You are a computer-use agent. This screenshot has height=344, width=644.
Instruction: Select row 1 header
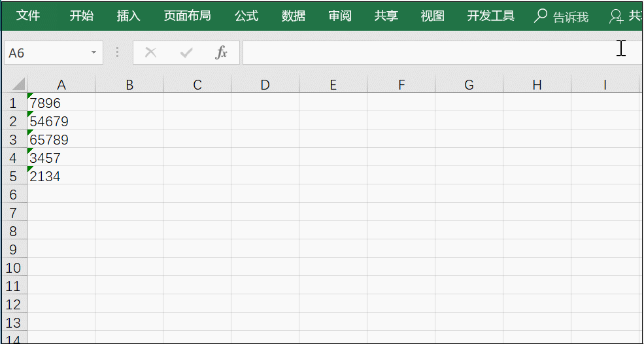[x=14, y=103]
